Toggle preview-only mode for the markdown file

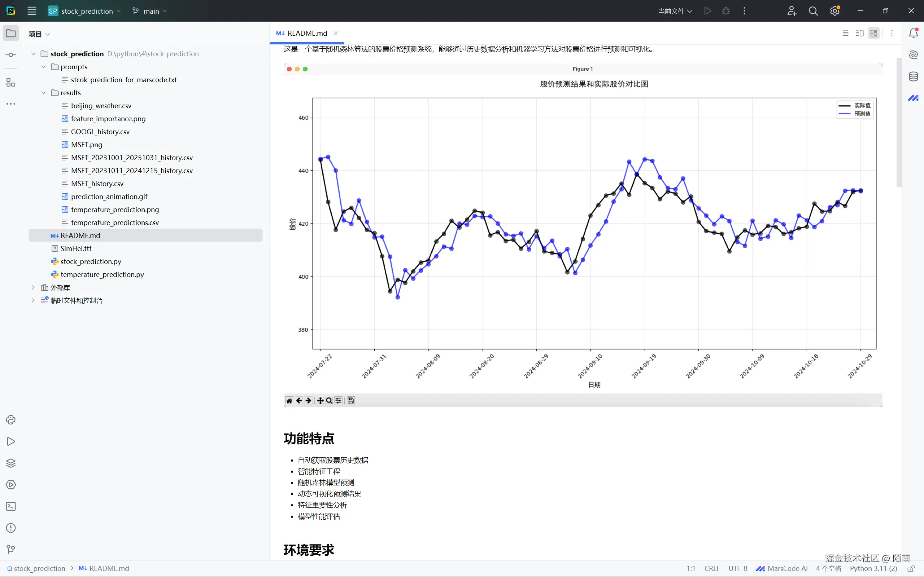click(x=874, y=33)
